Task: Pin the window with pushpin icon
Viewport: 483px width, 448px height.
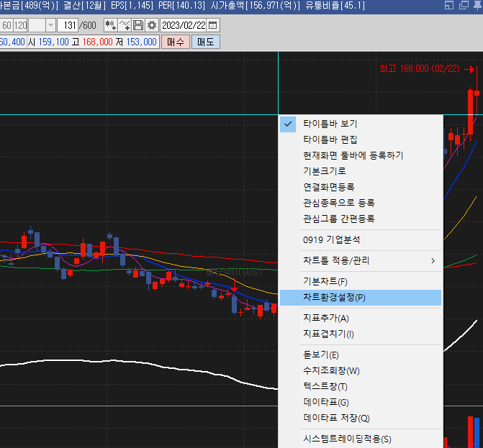Action: [478, 5]
